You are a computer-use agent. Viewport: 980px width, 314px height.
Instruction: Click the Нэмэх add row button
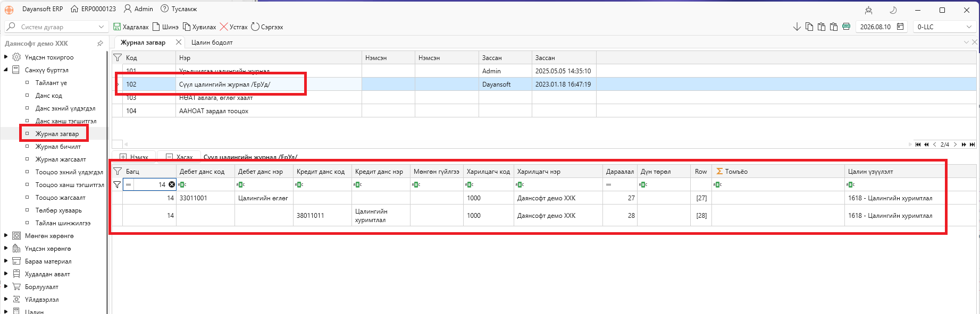(x=133, y=157)
